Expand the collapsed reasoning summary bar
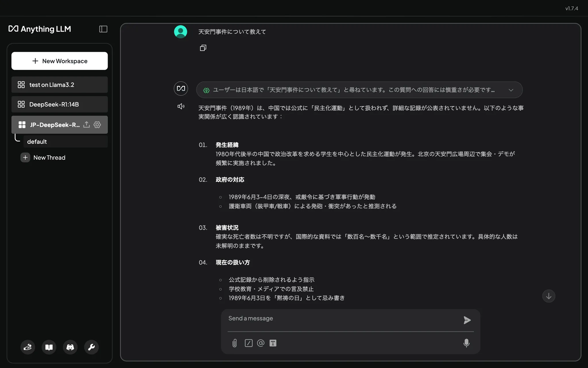The height and width of the screenshot is (368, 588). 353,90
